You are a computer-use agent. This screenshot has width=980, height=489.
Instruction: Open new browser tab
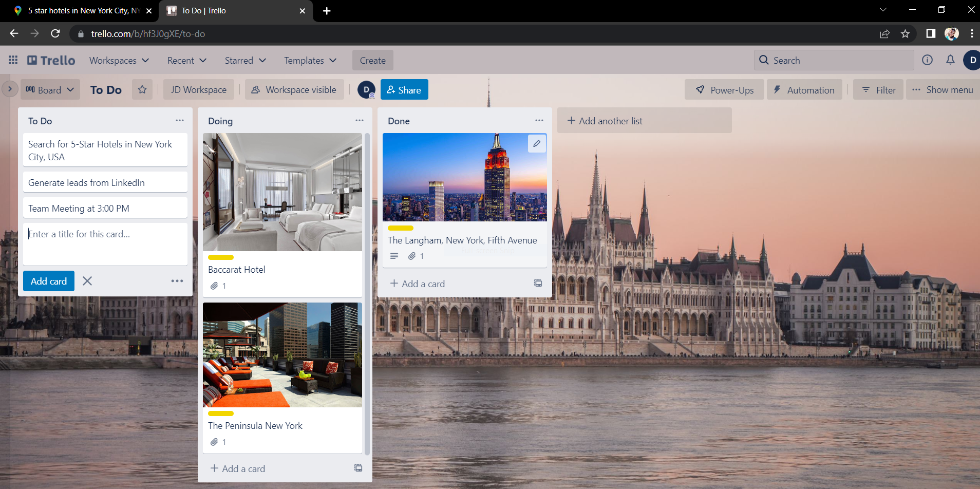(327, 11)
